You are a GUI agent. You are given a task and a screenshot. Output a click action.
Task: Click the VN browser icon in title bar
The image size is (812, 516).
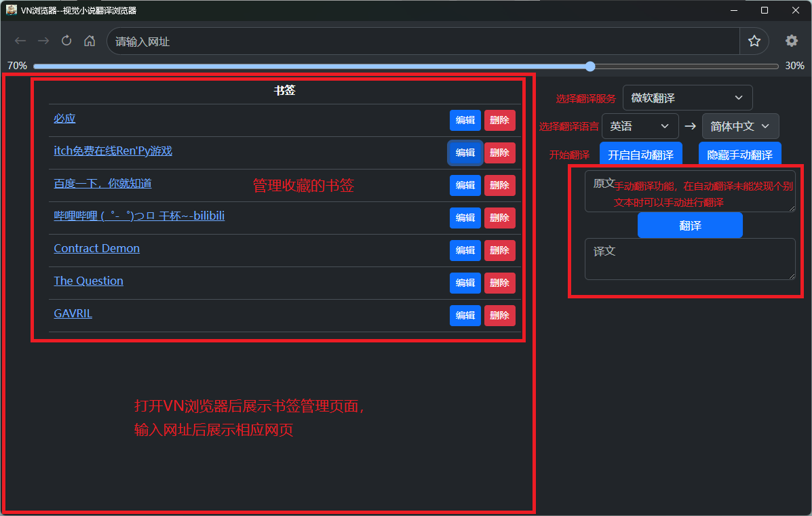[11, 9]
